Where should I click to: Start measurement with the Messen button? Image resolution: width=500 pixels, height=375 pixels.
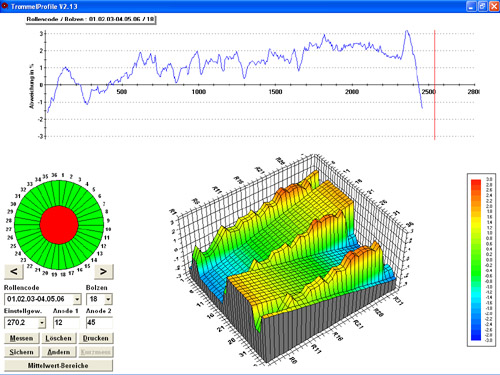[22, 338]
